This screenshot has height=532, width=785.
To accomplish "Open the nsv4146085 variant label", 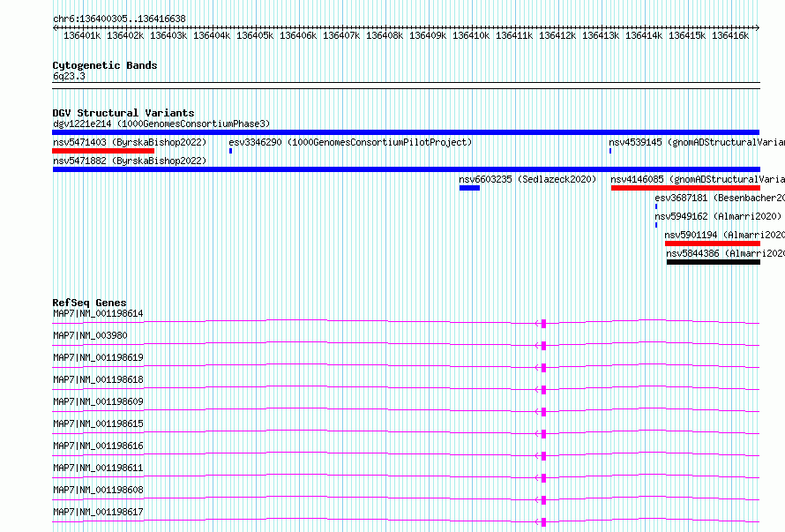I will tap(698, 179).
